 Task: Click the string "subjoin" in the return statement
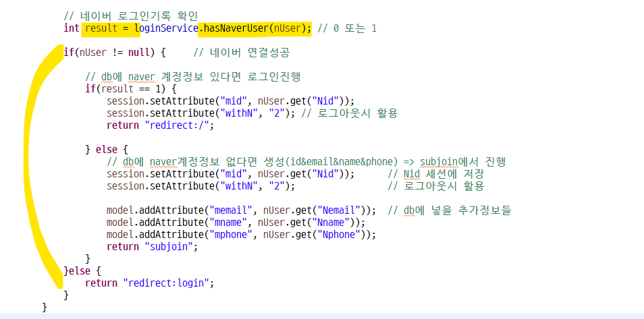169,247
